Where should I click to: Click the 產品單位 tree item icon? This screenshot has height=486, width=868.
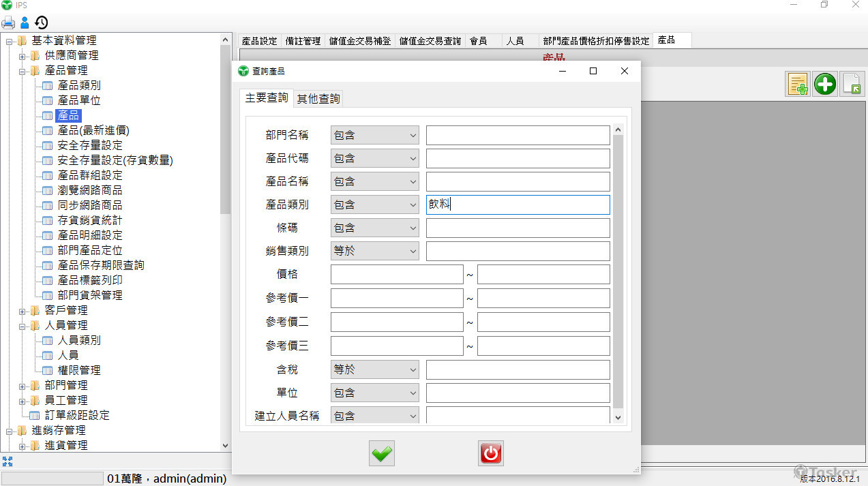tap(47, 100)
